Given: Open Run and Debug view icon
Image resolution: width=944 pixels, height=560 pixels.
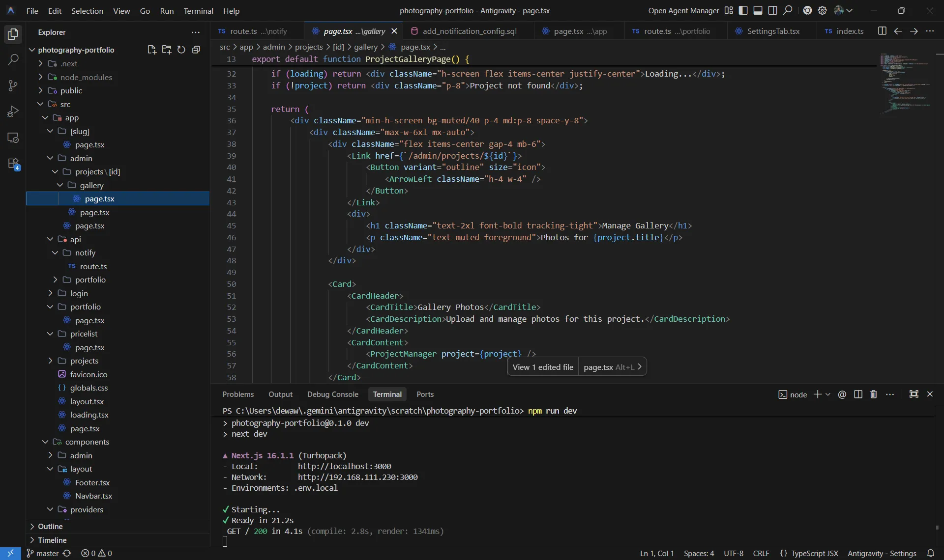Looking at the screenshot, I should point(13,112).
